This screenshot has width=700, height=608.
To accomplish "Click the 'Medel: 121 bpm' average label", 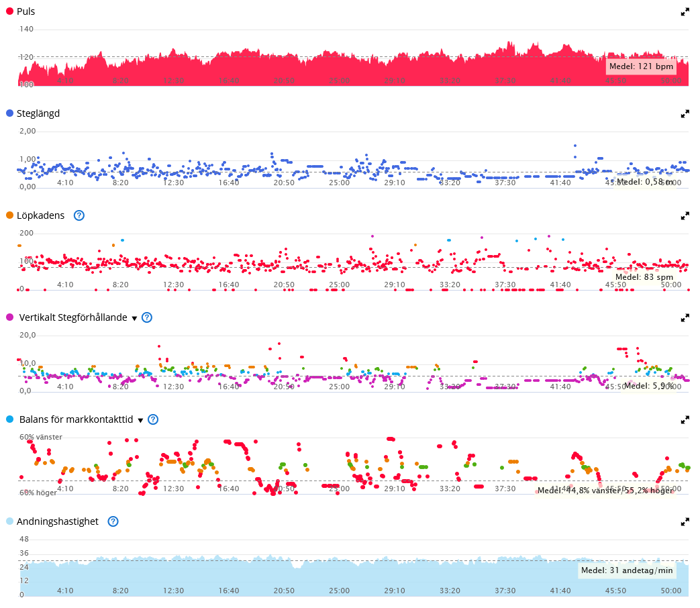I will (x=641, y=66).
